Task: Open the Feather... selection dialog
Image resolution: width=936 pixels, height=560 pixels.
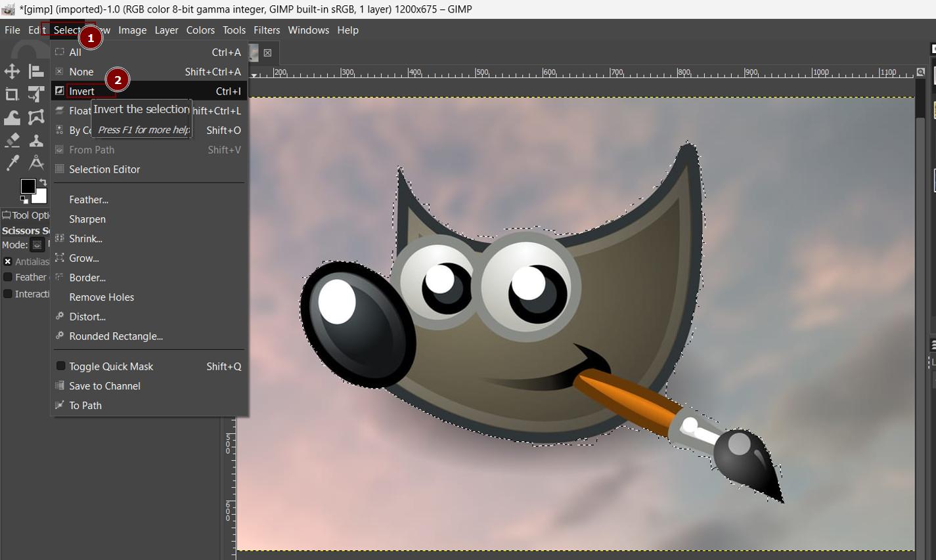Action: (149, 200)
